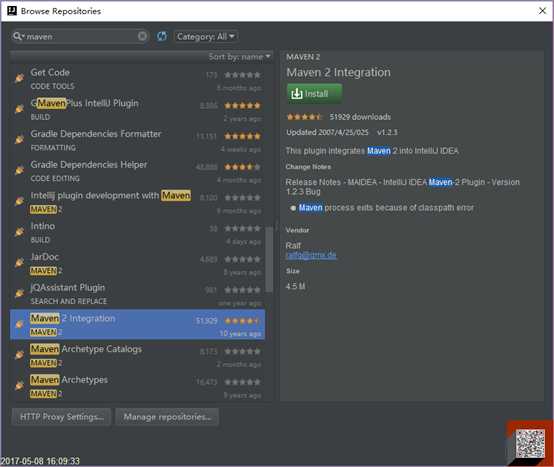Click the plugin list scrollbar thumb

tap(269, 259)
